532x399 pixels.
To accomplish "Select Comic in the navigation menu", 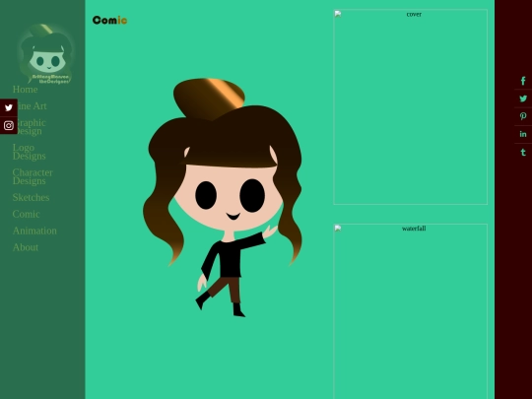I will click(x=27, y=214).
